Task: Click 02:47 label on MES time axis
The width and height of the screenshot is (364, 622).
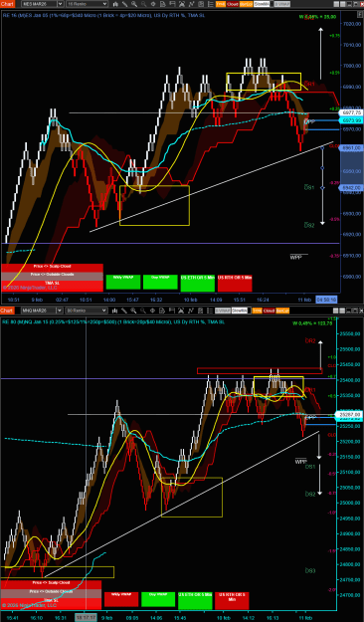Action: pyautogui.click(x=63, y=300)
